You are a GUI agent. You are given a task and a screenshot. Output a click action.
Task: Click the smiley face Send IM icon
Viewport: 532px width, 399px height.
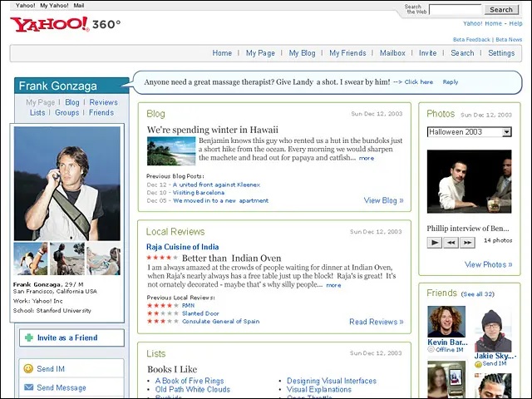(28, 369)
